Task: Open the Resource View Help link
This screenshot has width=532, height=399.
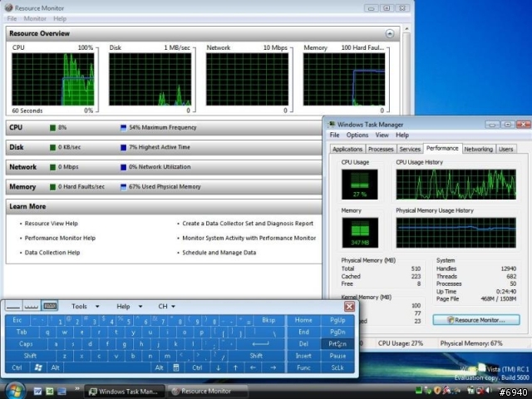Action: coord(52,224)
